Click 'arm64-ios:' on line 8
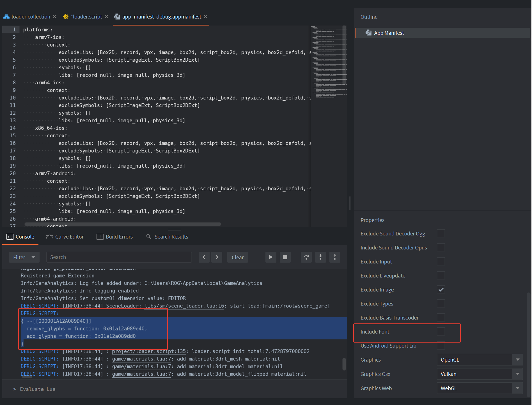 50,82
